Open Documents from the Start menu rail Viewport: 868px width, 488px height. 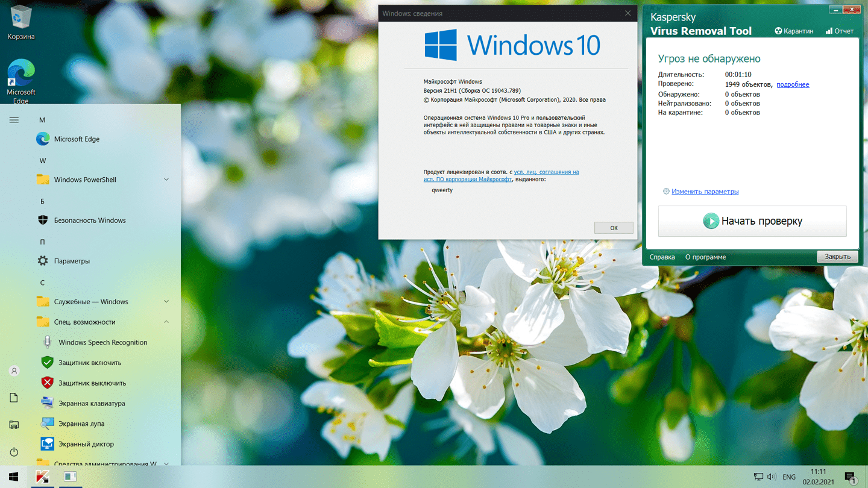(14, 398)
